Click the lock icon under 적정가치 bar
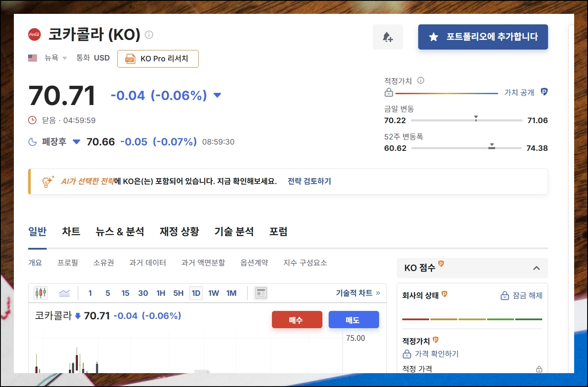 (x=389, y=92)
